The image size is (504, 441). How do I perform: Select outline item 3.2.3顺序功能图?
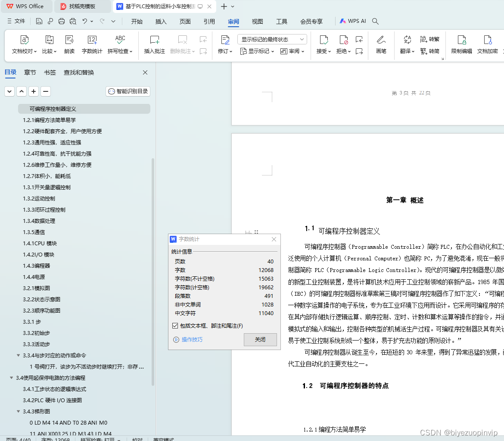(41, 311)
